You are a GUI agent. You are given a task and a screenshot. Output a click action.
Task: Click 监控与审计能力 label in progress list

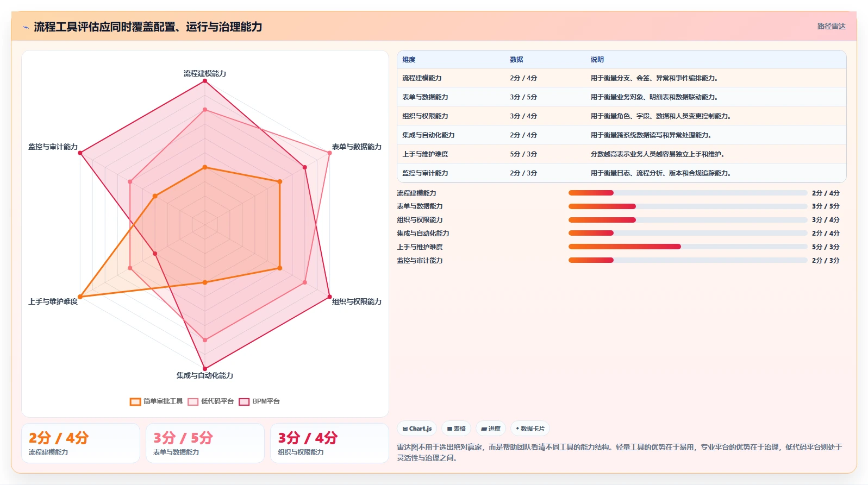tap(420, 261)
